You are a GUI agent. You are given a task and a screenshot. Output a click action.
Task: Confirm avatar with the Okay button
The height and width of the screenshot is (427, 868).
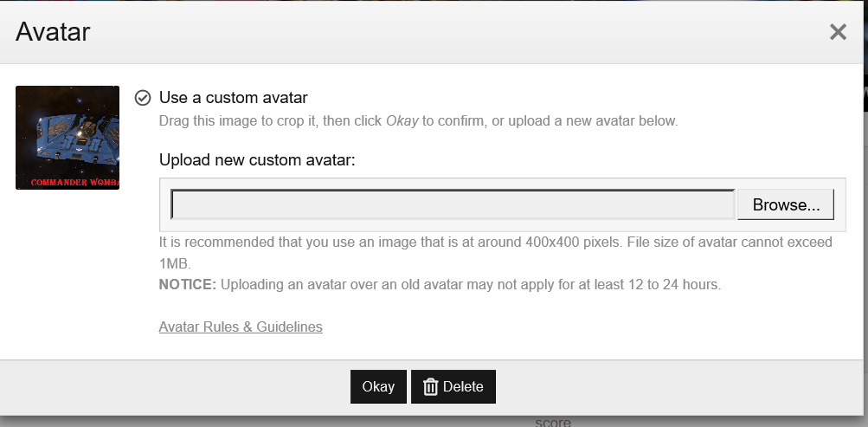coord(378,386)
